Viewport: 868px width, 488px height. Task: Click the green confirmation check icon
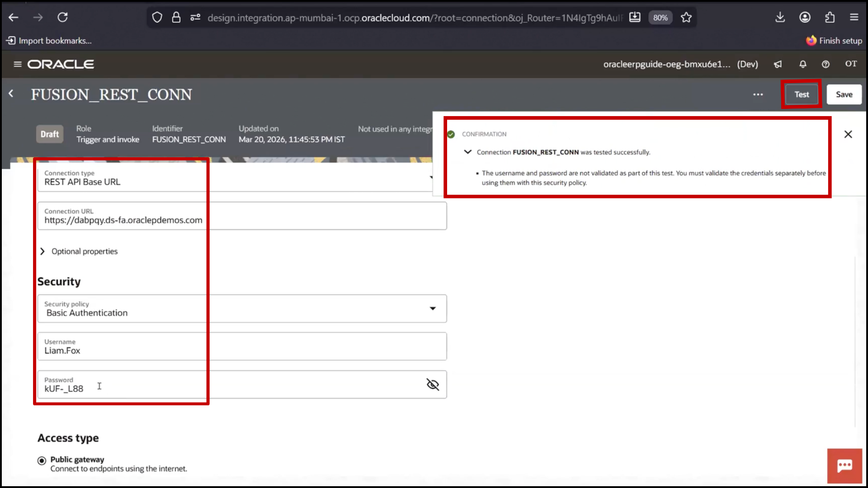click(x=451, y=134)
